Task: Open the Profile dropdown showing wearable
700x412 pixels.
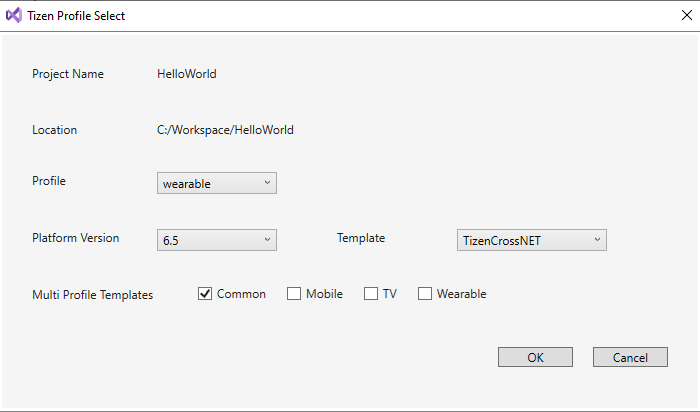Action: [x=216, y=183]
